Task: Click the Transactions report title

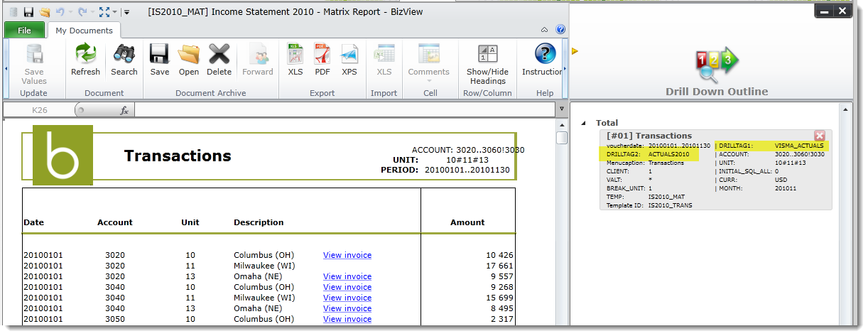Action: (178, 156)
